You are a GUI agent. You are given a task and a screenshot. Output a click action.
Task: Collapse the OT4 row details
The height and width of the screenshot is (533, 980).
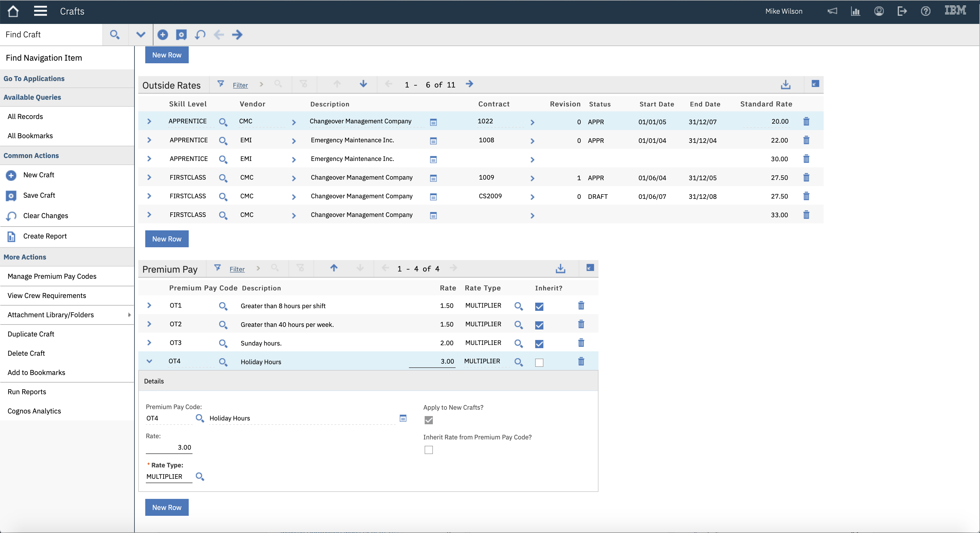(x=149, y=361)
